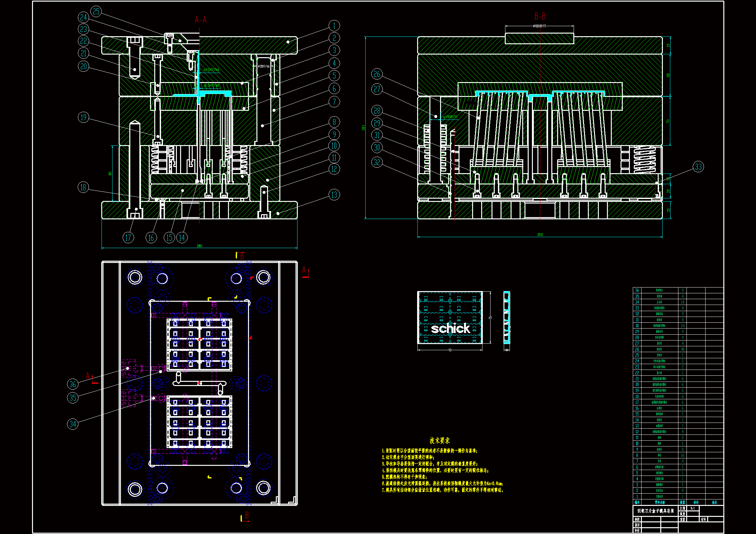Click balloon 36 beside the plan view

[73, 384]
